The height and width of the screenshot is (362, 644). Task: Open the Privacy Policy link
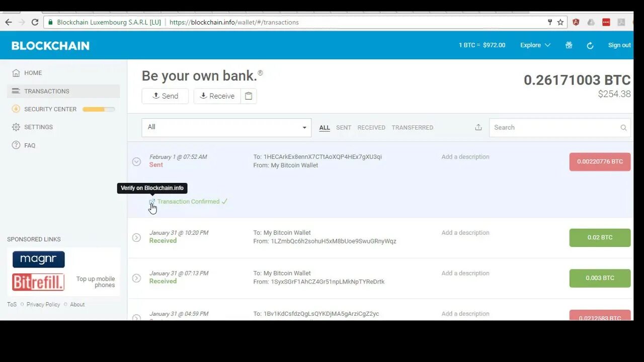click(43, 305)
